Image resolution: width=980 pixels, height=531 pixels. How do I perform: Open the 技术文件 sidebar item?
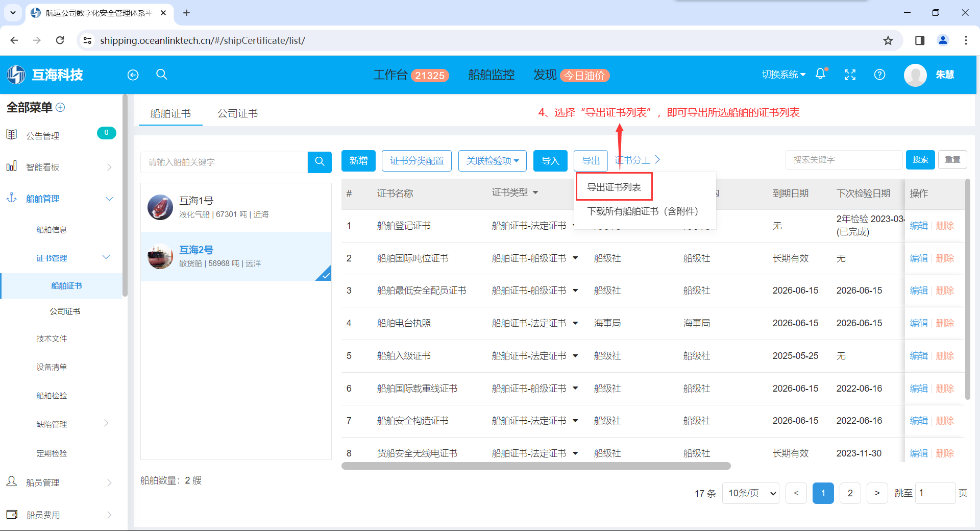click(52, 339)
